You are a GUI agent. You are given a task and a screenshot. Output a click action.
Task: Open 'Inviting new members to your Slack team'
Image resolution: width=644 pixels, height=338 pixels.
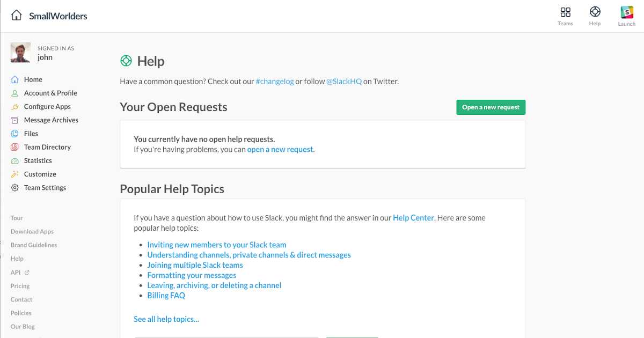tap(217, 245)
